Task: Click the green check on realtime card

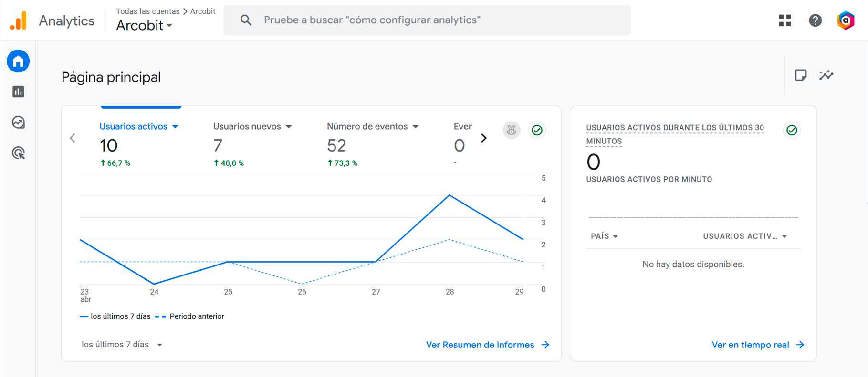Action: (x=792, y=130)
